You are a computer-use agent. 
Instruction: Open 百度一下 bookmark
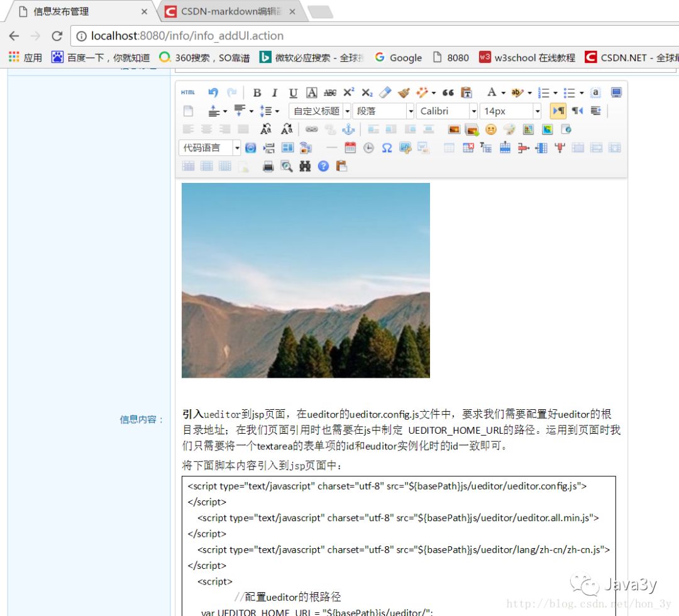click(x=101, y=58)
